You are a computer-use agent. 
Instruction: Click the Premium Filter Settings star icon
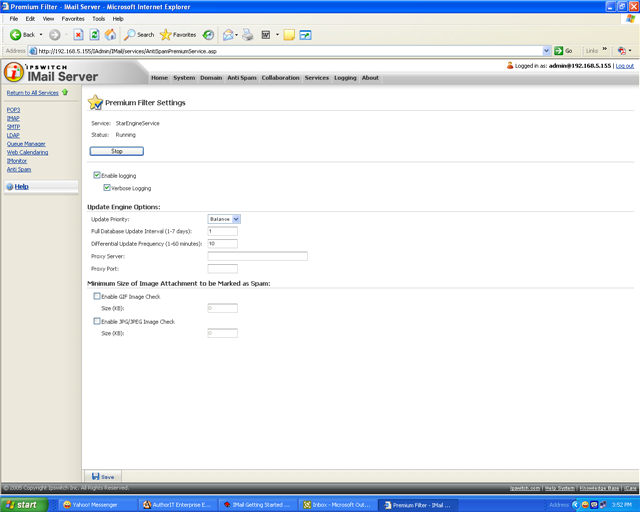click(95, 102)
